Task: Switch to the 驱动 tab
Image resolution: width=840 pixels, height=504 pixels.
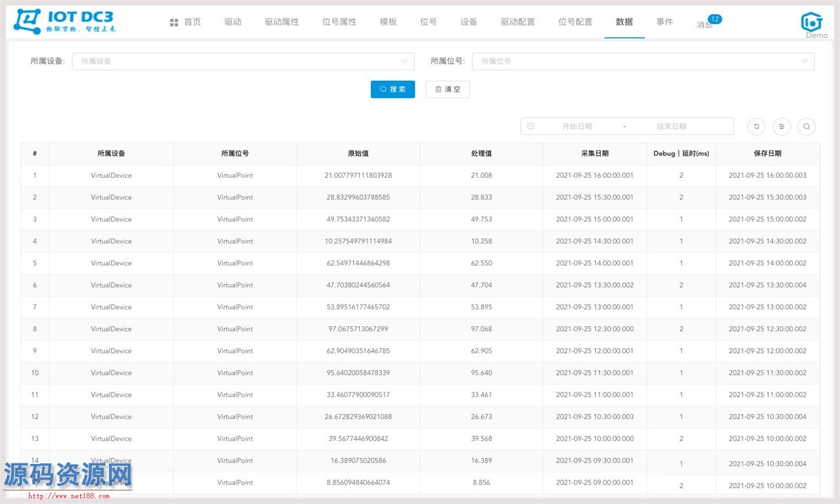Action: click(233, 22)
